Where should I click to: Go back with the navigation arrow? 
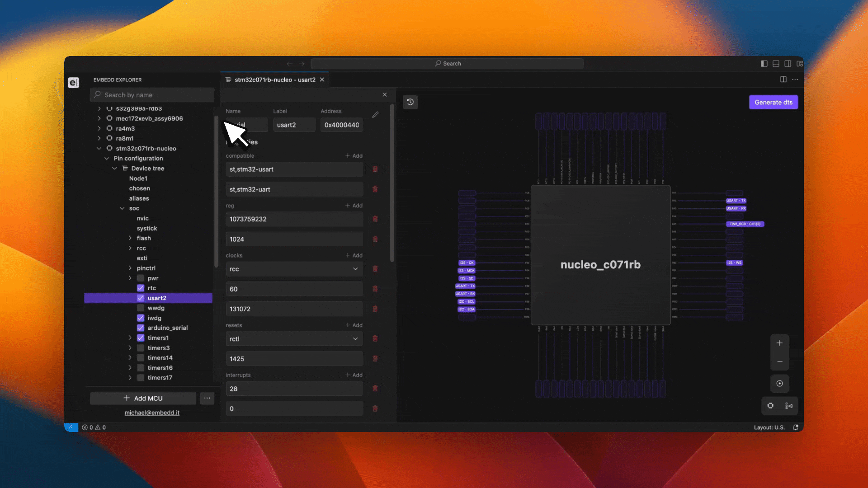[289, 64]
